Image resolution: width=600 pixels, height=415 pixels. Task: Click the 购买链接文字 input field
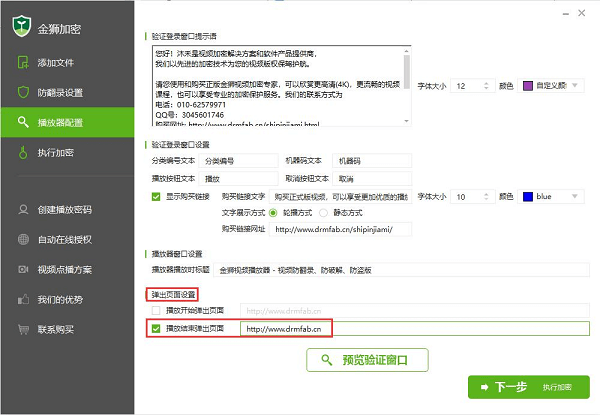tap(341, 197)
